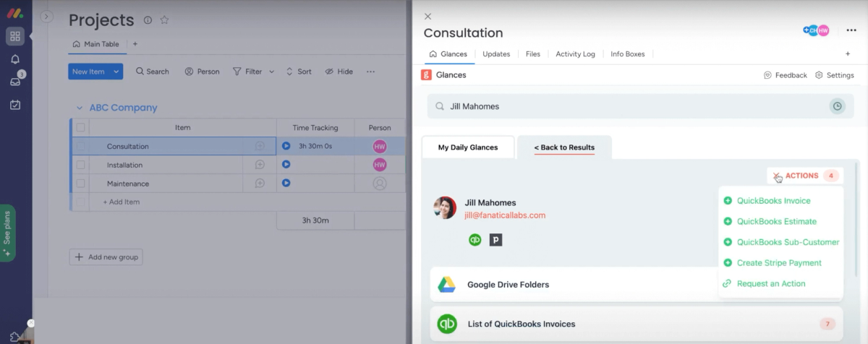Open the monday.com logo home
The height and width of the screenshot is (344, 868).
click(15, 13)
